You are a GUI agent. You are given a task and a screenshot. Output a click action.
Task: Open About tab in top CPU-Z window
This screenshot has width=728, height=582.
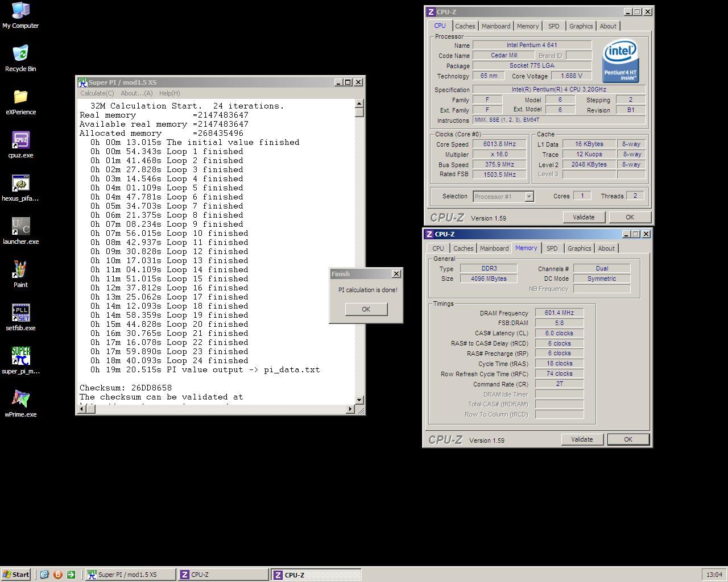coord(608,26)
